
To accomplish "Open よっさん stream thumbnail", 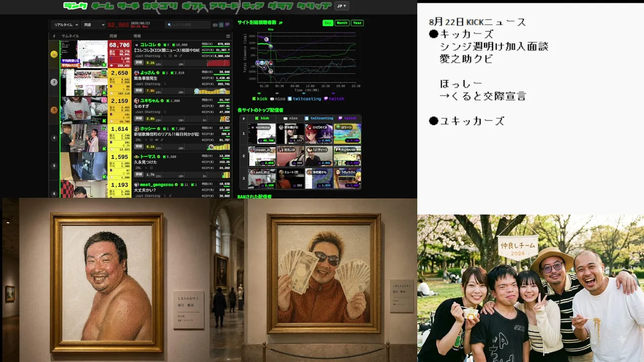I will click(84, 82).
